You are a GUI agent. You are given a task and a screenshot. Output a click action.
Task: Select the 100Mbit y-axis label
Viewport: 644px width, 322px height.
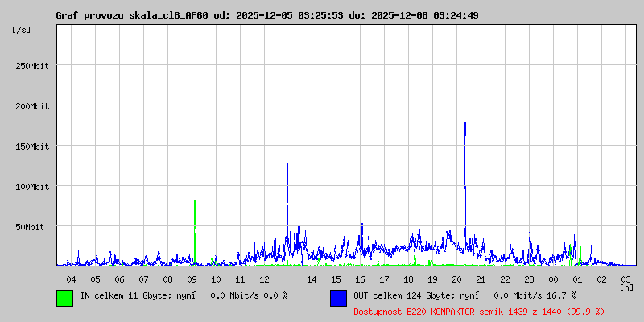tap(33, 187)
